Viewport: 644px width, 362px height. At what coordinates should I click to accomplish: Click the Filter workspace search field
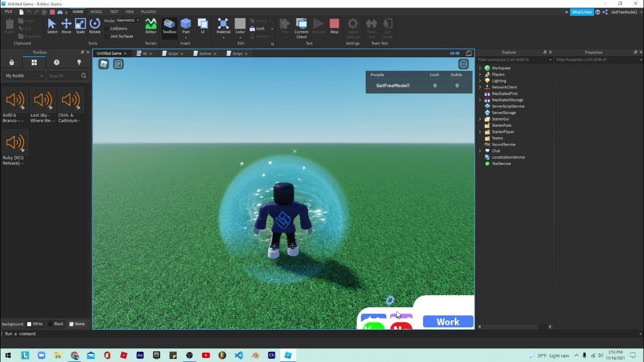(514, 59)
